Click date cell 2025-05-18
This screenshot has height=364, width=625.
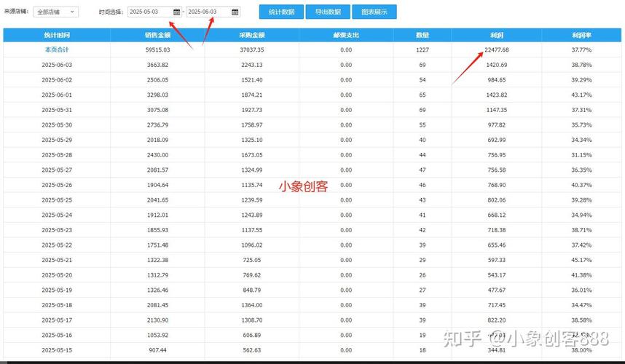point(57,305)
